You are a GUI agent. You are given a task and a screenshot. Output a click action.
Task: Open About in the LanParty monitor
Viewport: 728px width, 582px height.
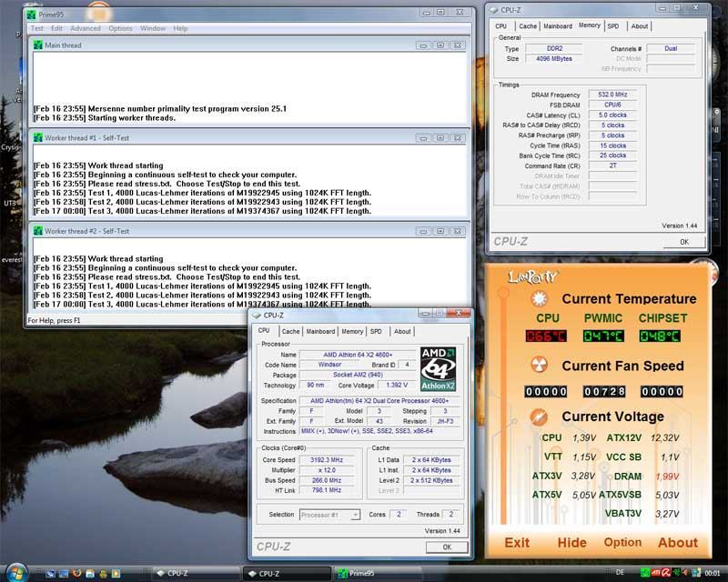(678, 543)
